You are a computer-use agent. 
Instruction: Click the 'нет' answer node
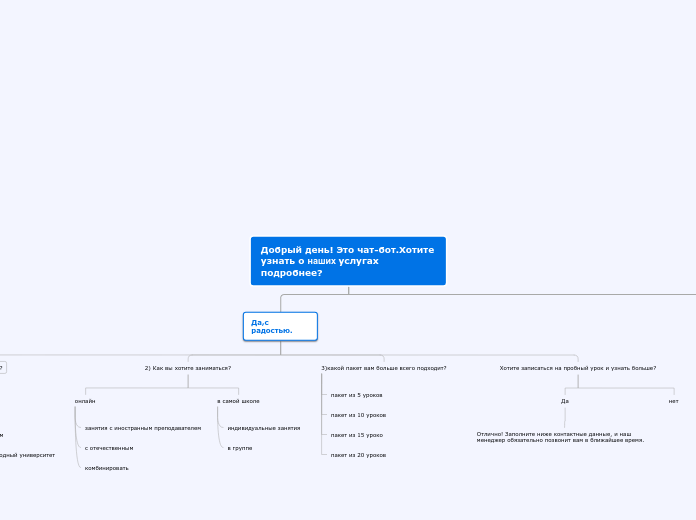pos(673,401)
